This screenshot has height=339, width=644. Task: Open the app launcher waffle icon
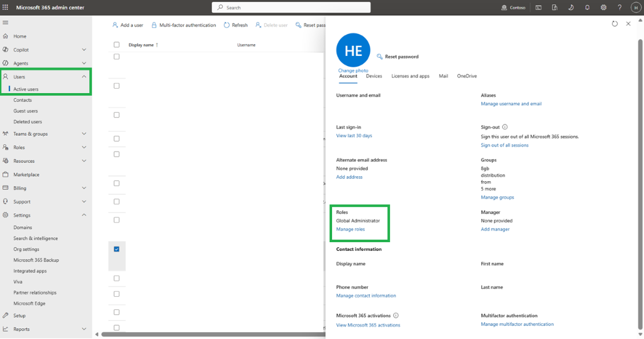[x=5, y=8]
